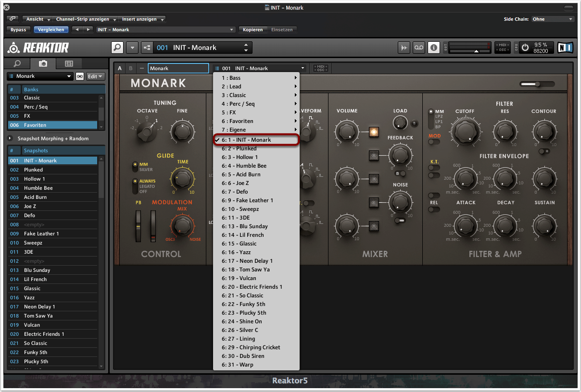The image size is (581, 392).
Task: Toggle the Vergleichen compare button
Action: (x=51, y=30)
